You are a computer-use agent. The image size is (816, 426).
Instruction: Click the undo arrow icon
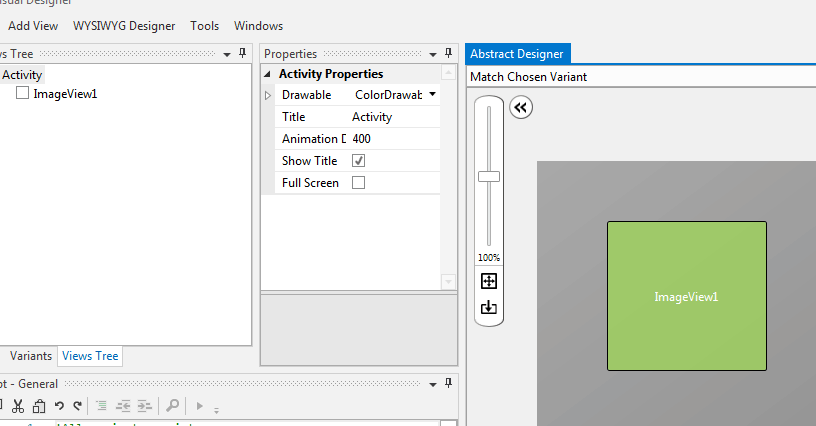coord(59,406)
